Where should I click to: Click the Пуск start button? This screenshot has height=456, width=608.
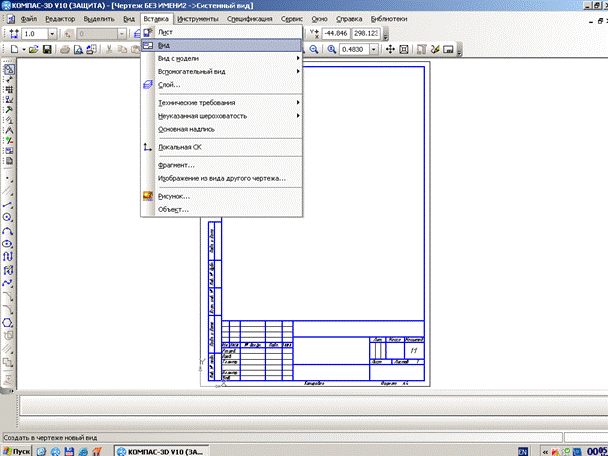point(16,451)
